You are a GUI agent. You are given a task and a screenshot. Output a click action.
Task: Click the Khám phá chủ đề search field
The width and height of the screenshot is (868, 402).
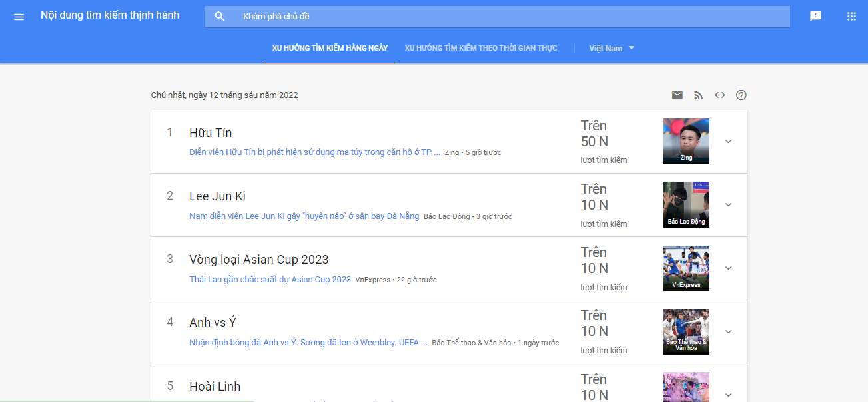(466, 15)
